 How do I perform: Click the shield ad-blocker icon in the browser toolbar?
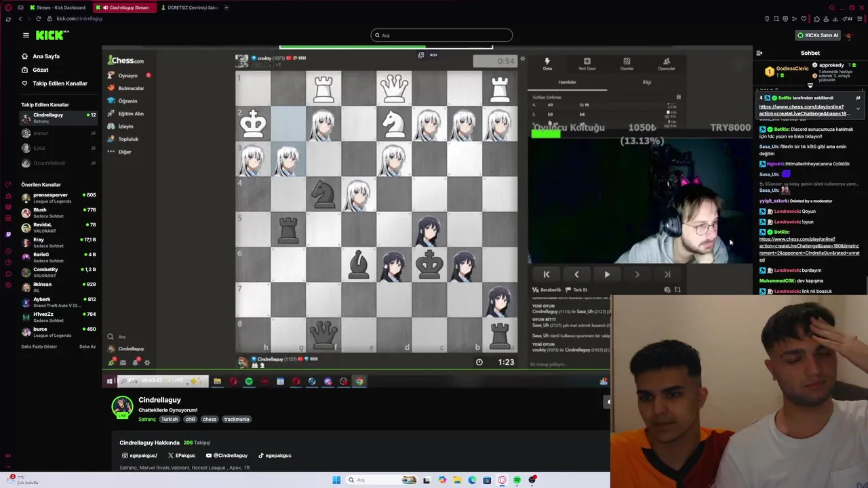(785, 19)
